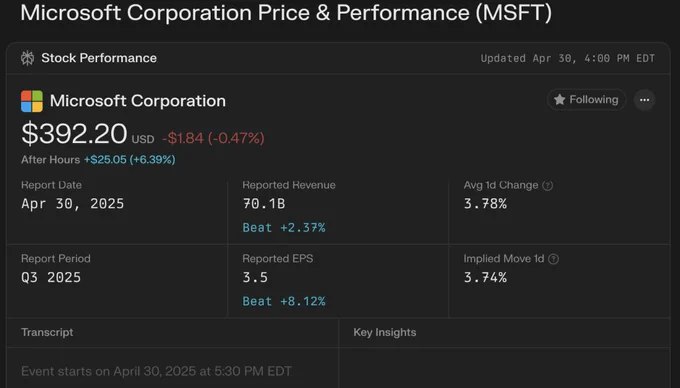680x388 pixels.
Task: Open the three-dot more options menu
Action: [644, 100]
